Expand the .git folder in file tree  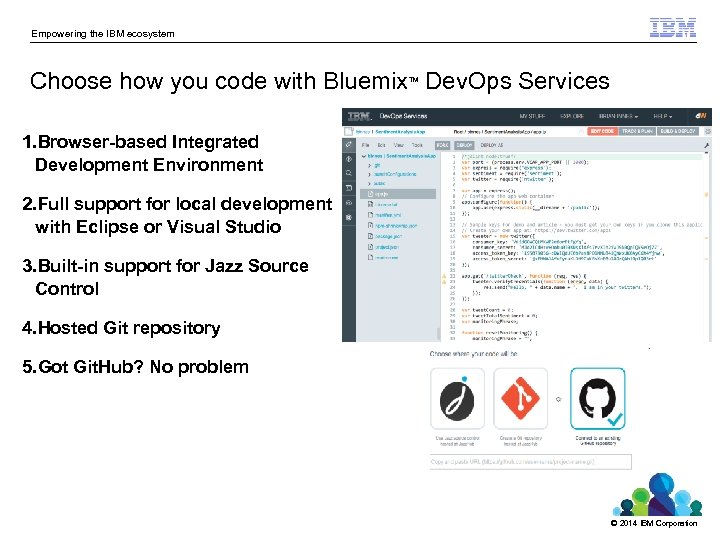(x=370, y=165)
